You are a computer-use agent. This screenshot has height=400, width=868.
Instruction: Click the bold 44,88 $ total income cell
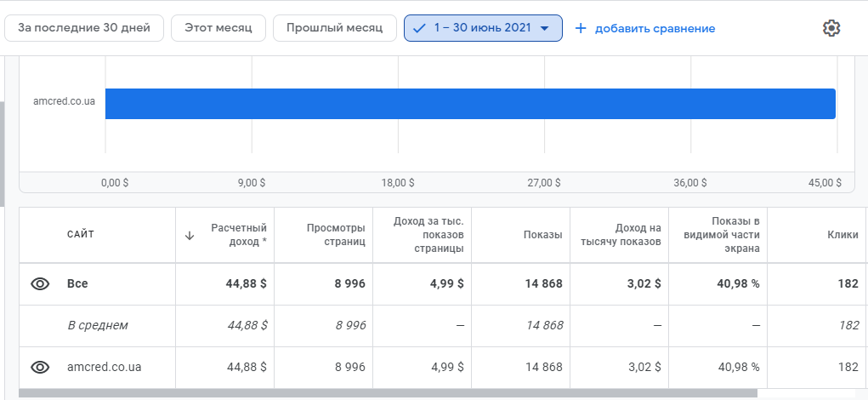tap(247, 283)
